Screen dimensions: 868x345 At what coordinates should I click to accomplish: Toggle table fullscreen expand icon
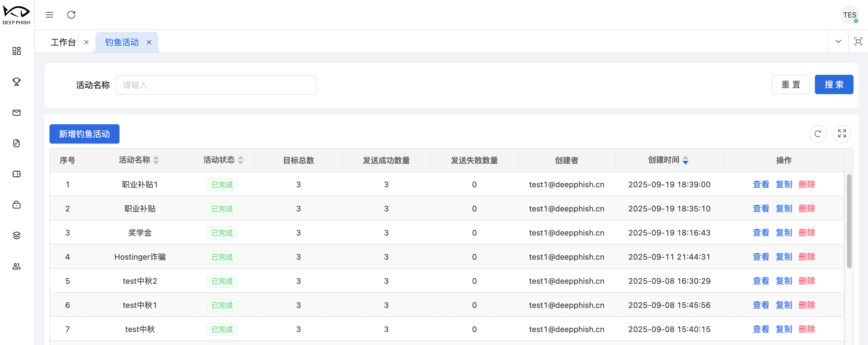pos(842,134)
